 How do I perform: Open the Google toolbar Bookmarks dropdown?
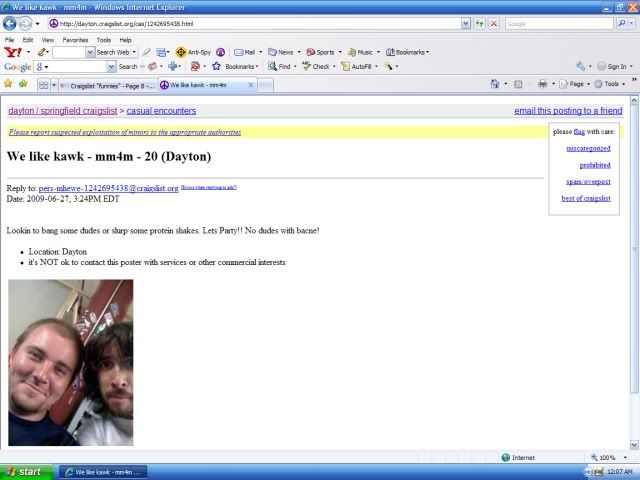[x=234, y=67]
